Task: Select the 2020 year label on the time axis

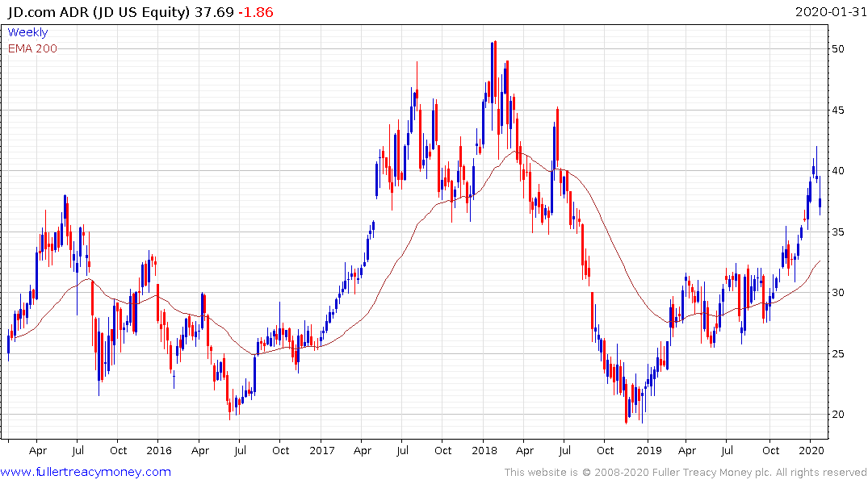Action: 811,450
